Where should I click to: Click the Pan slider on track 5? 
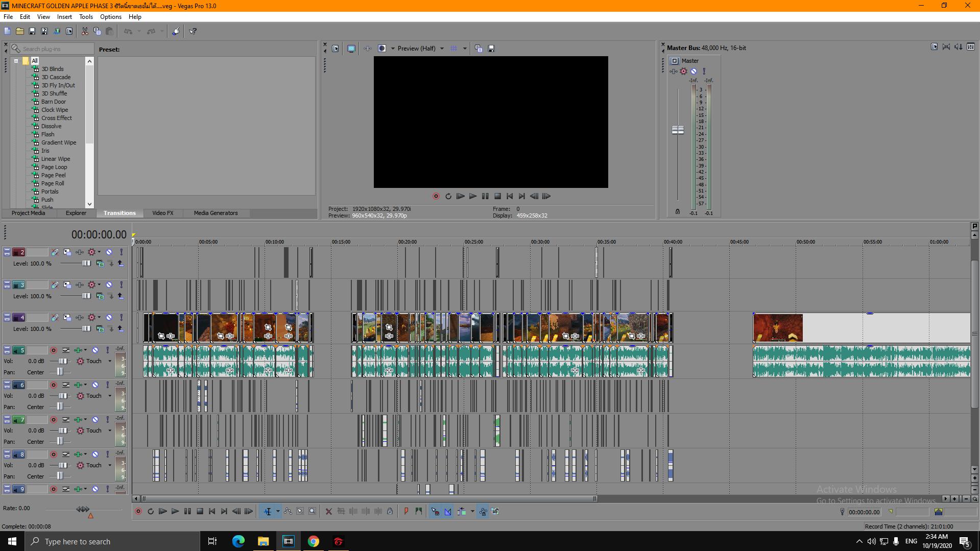click(60, 372)
